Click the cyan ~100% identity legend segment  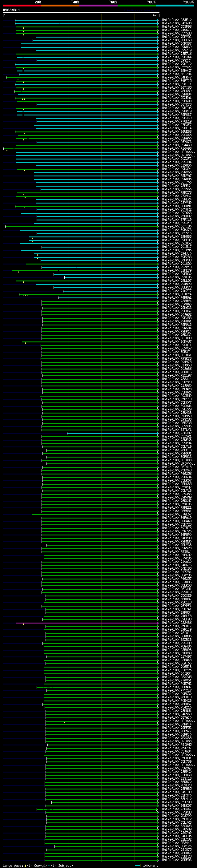pyautogui.click(x=175, y=6)
